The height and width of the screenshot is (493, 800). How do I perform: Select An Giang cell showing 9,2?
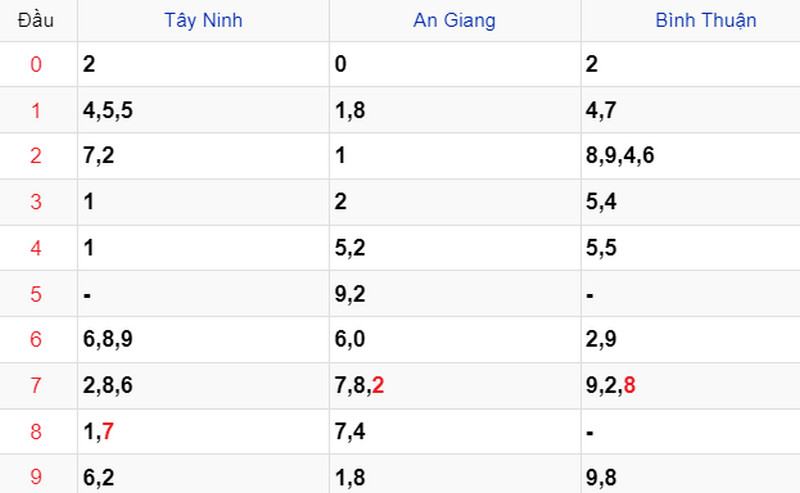(350, 295)
